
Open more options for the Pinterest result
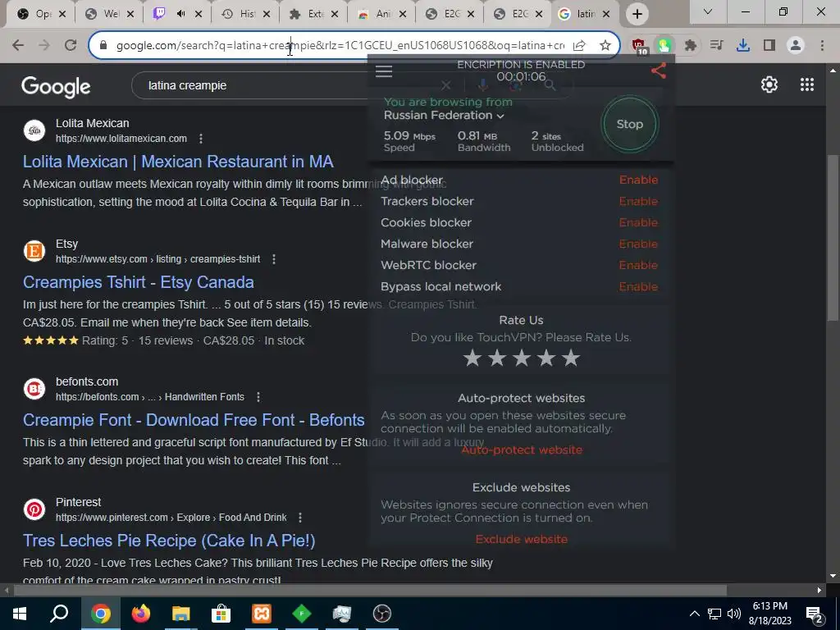click(x=300, y=518)
